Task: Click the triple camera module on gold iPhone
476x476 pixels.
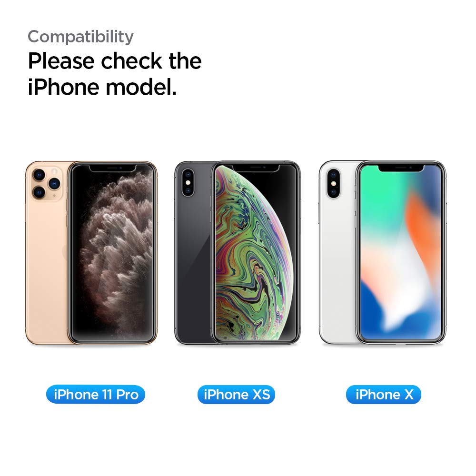Action: (x=46, y=183)
